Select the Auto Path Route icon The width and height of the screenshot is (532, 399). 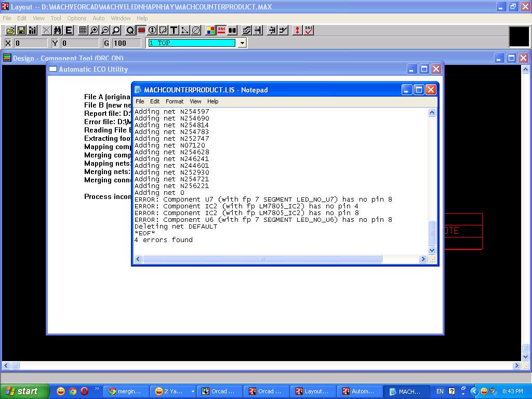point(247,31)
